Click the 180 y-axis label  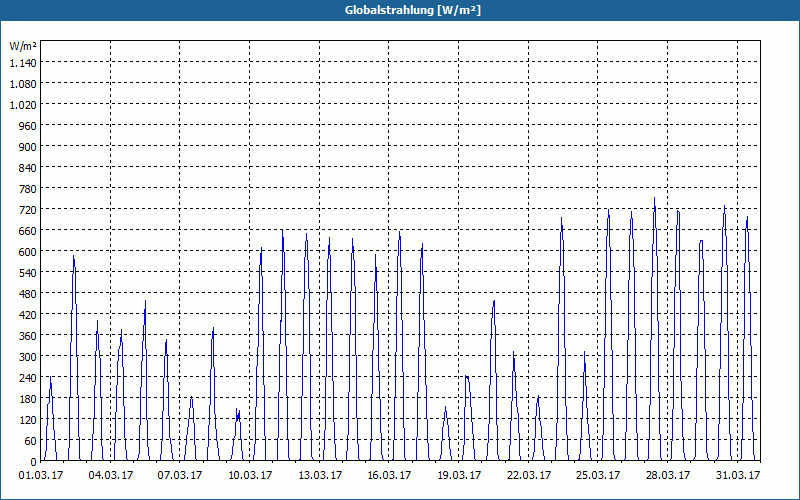pos(28,398)
